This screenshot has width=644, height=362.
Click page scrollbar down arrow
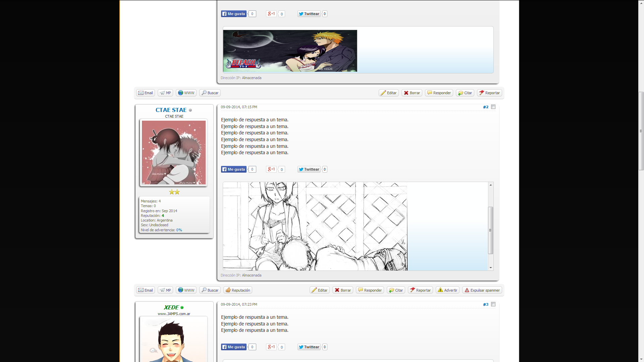tap(641, 359)
